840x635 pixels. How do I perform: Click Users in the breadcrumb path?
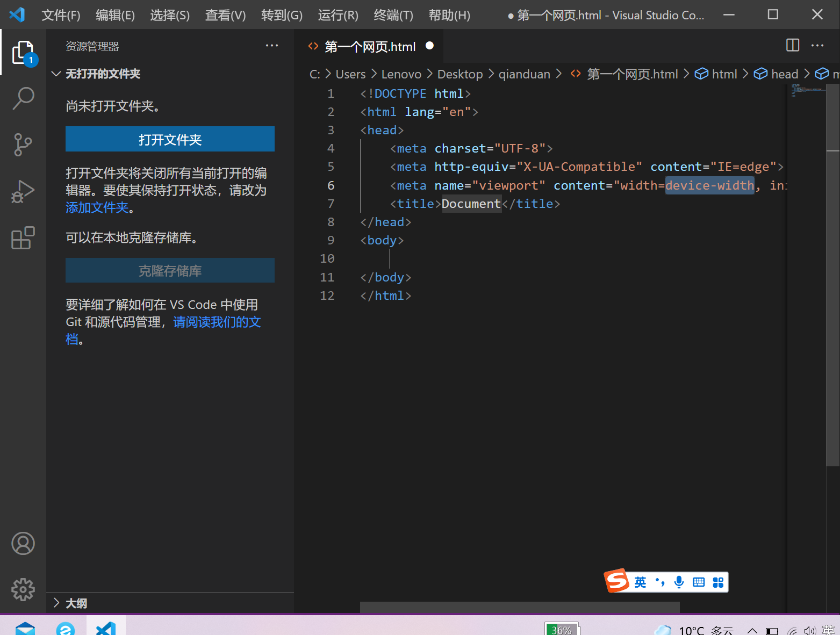350,74
